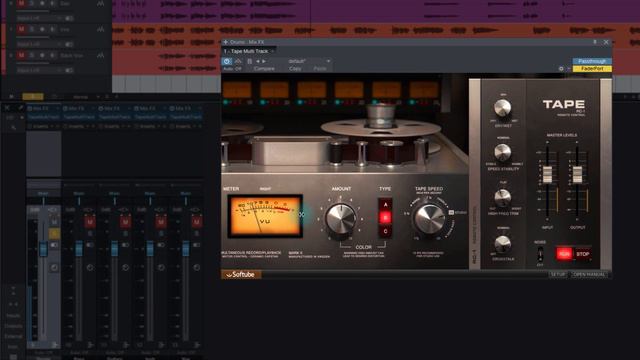Click automation icon on the Back Vox track
This screenshot has height=360, width=640.
click(x=100, y=55)
